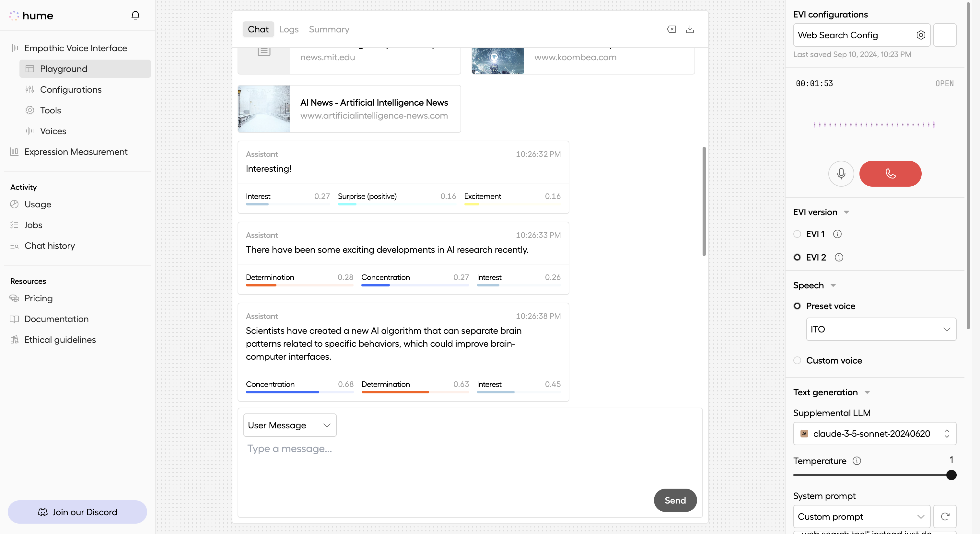Viewport: 980px width, 534px height.
Task: Select the Configurations sidebar icon
Action: tap(30, 89)
